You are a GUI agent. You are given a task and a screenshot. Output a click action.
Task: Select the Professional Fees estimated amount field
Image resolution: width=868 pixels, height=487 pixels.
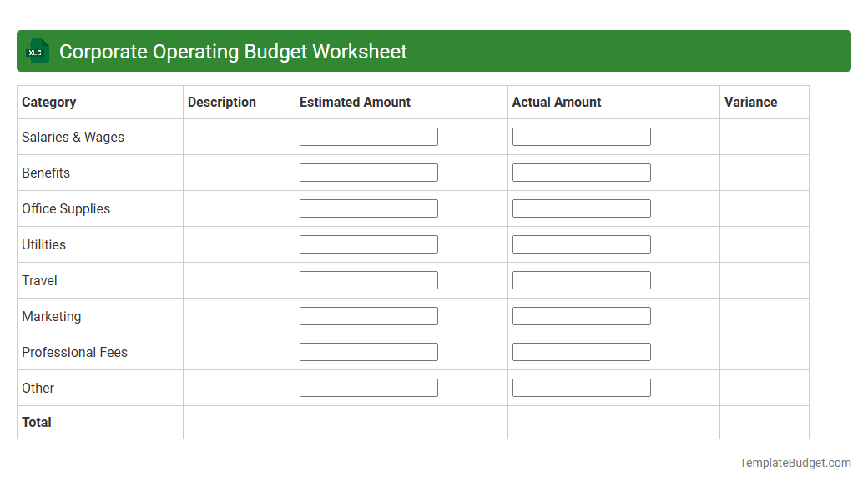click(368, 351)
